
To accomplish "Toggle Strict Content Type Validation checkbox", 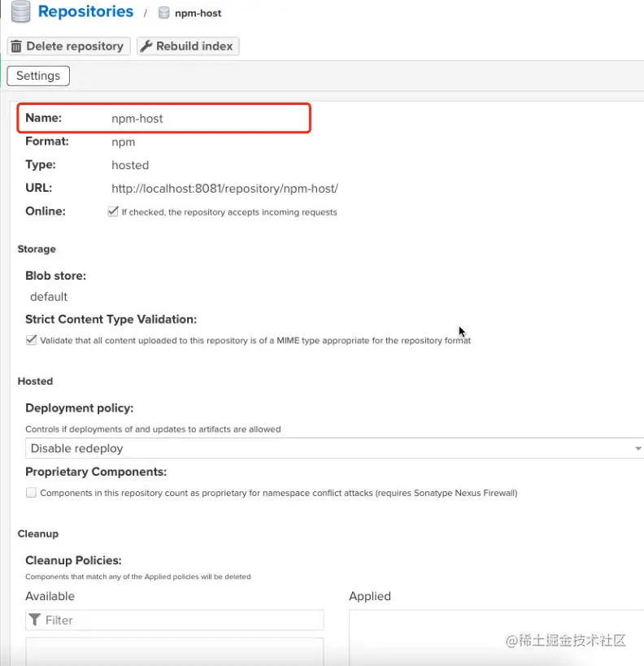I will click(x=31, y=340).
